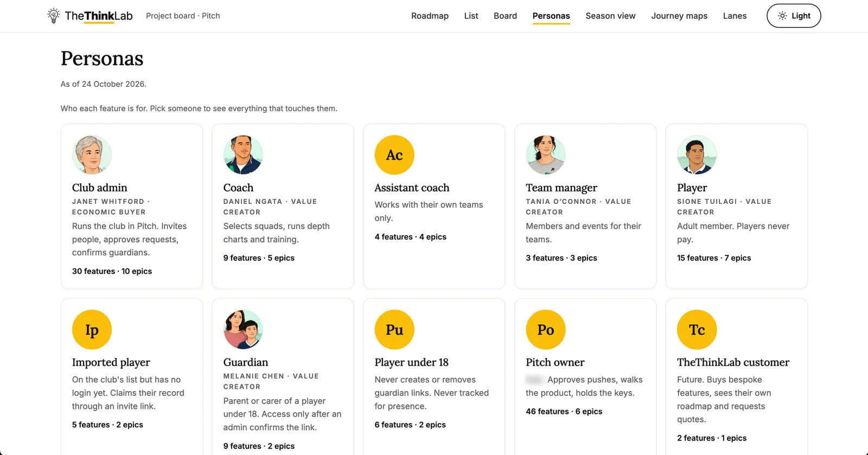Screen dimensions: 868x455
Task: Switch to the List view tab
Action: tap(471, 16)
